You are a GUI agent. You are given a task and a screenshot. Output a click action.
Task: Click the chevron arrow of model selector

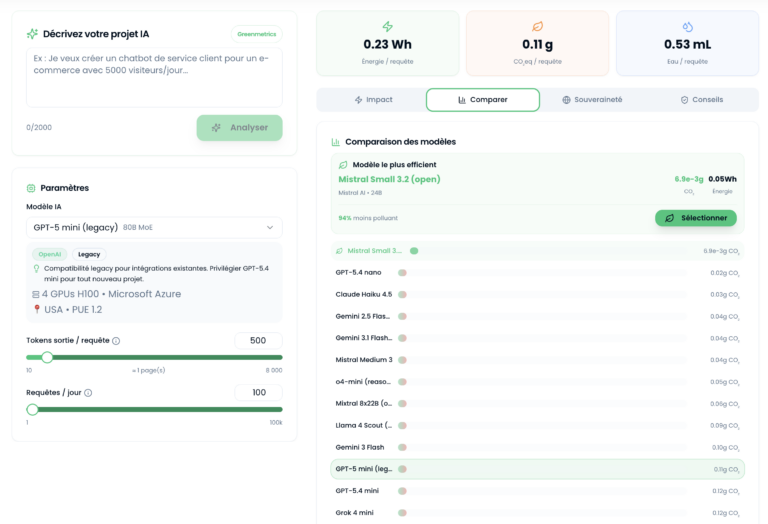pyautogui.click(x=270, y=228)
